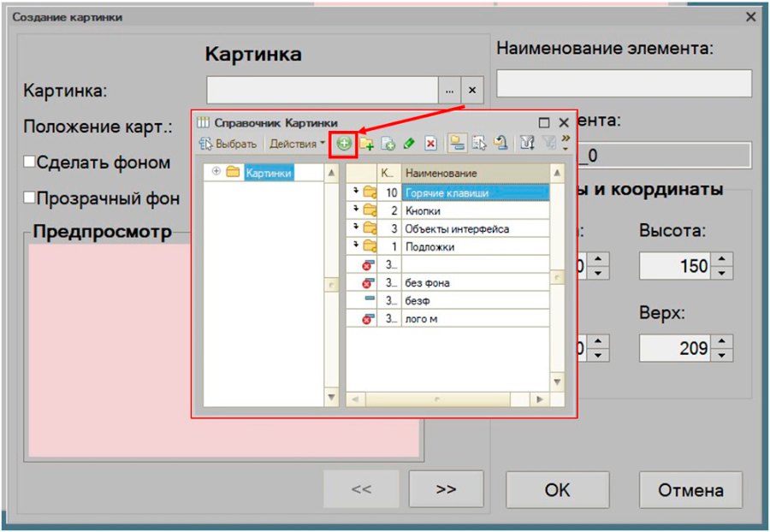
Task: Click the green pencil Edit icon
Action: 409,144
